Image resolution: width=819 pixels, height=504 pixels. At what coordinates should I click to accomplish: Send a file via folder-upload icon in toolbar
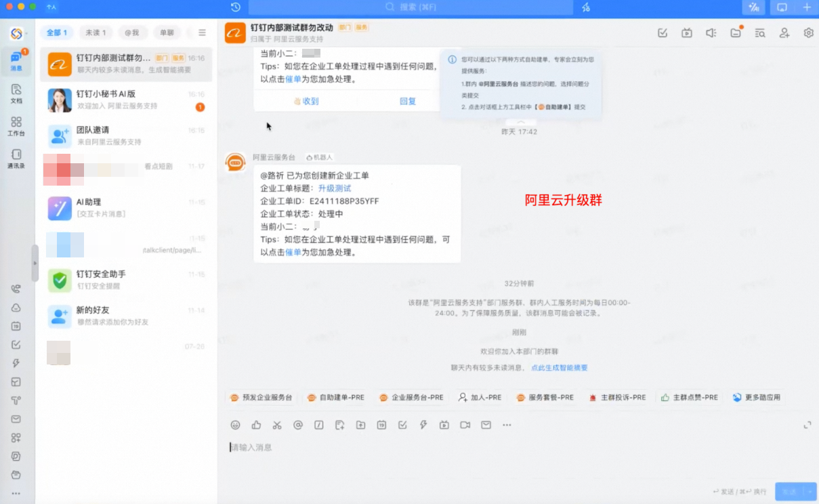click(360, 425)
